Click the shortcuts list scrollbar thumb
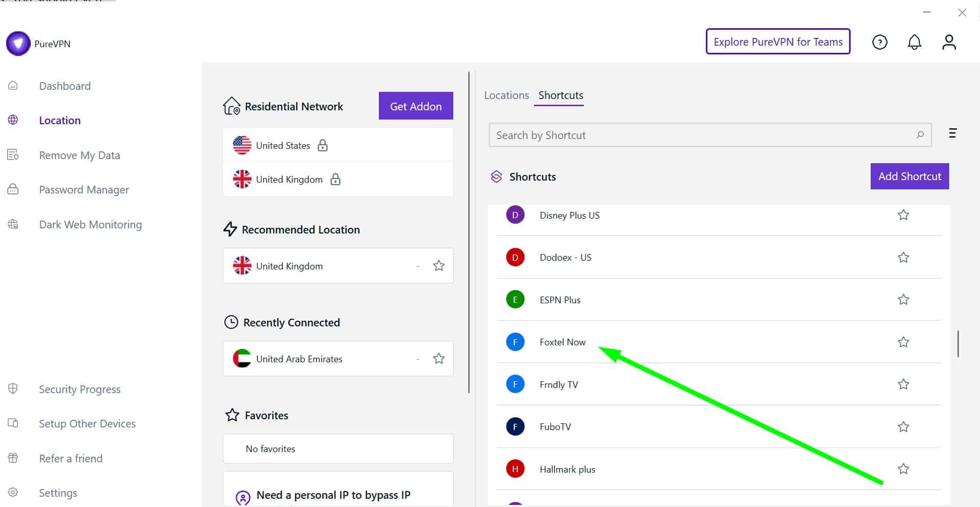The height and width of the screenshot is (507, 980). coord(958,344)
